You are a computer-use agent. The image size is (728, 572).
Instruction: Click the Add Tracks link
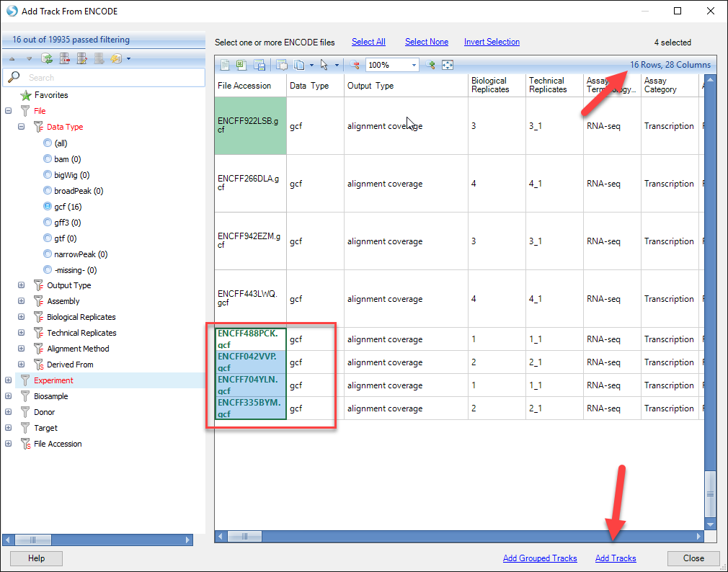coord(616,558)
